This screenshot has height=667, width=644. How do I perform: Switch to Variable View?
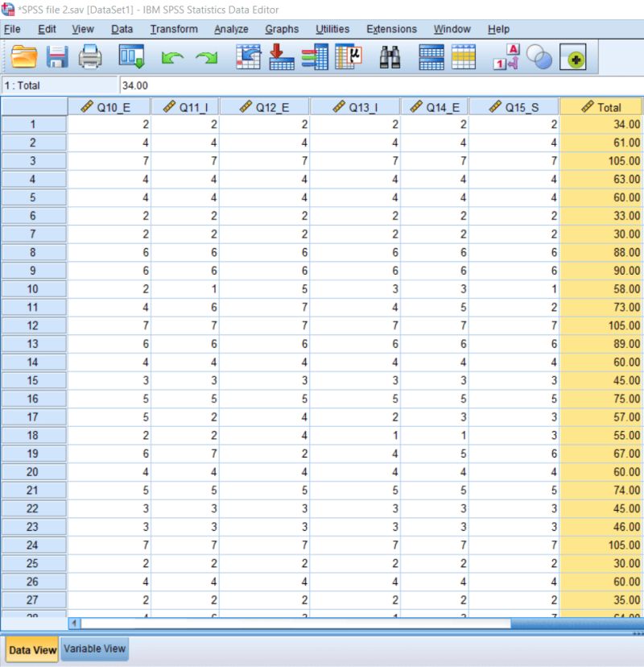coord(94,648)
